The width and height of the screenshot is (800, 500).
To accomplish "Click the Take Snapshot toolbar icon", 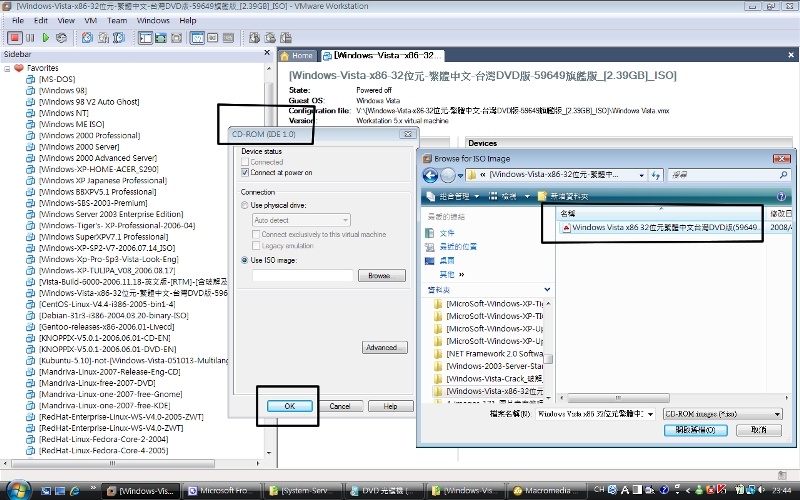I will click(x=87, y=38).
